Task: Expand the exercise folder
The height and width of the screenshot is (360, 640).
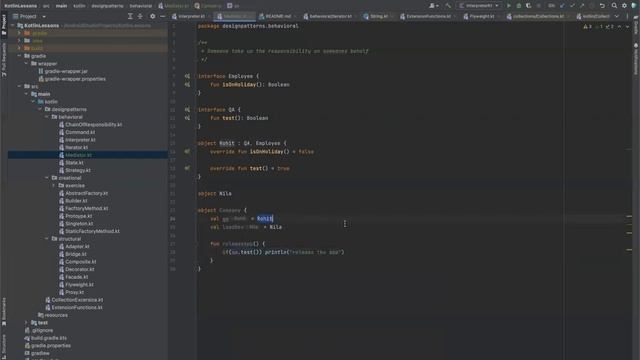Action: click(x=53, y=185)
